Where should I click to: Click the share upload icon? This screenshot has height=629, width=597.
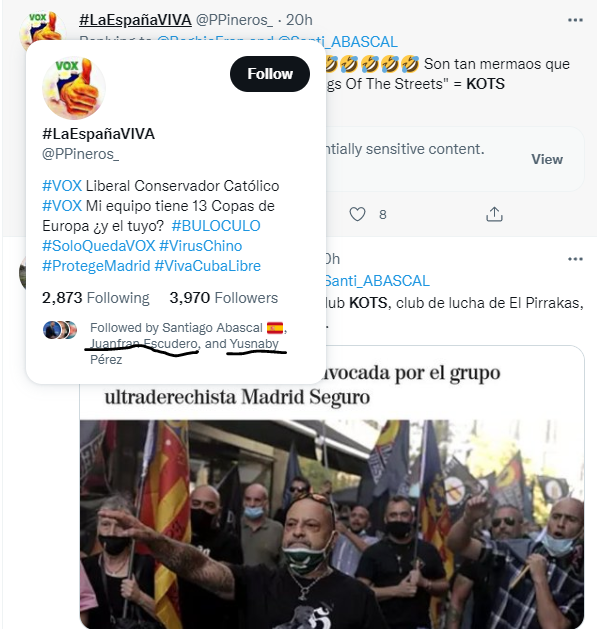point(494,214)
